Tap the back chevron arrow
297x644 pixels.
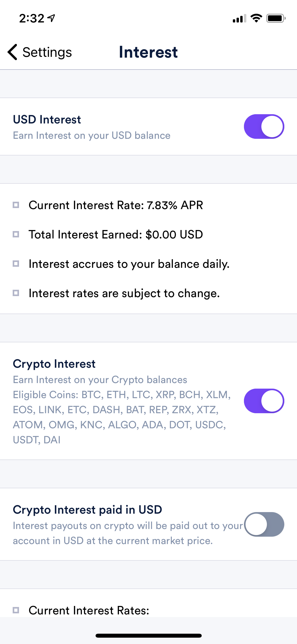[12, 52]
